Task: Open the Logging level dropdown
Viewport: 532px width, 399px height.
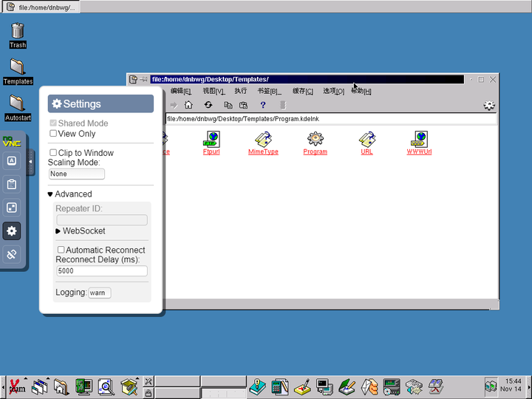Action: pyautogui.click(x=99, y=293)
